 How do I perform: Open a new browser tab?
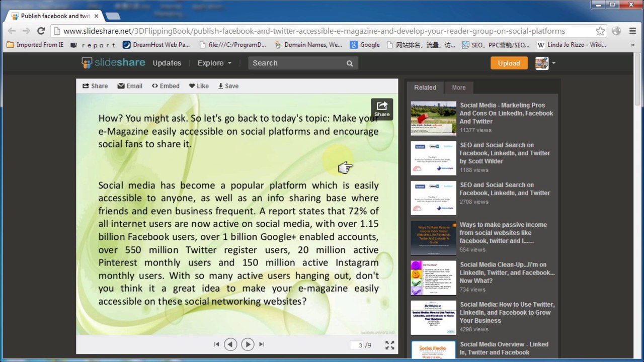pyautogui.click(x=112, y=16)
